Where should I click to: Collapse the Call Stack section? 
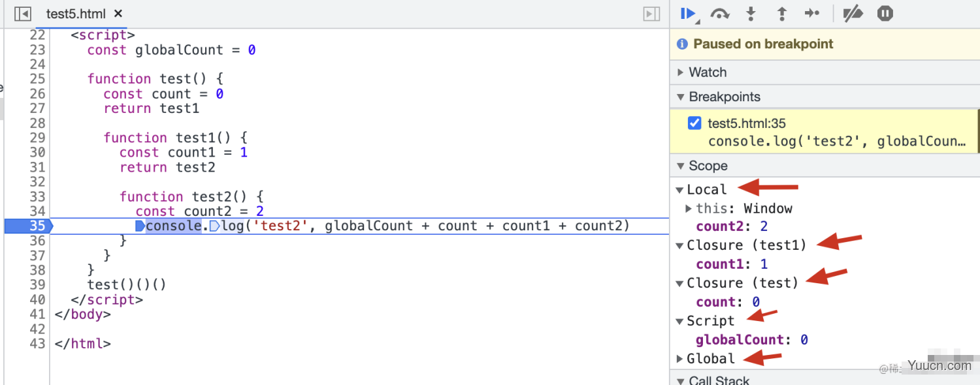coord(681,380)
